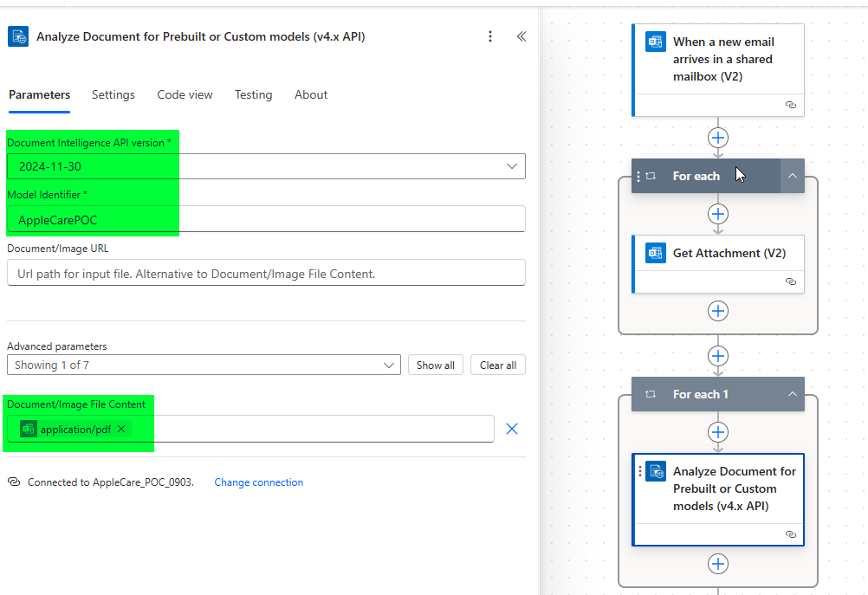Screen dimensions: 868x595
Task: Select When a new email arrives trigger
Action: (718, 70)
